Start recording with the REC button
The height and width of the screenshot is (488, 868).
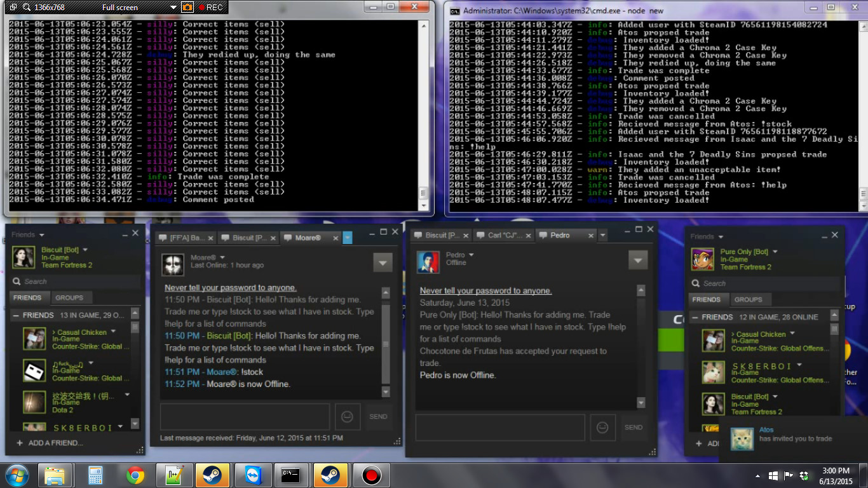tap(210, 8)
